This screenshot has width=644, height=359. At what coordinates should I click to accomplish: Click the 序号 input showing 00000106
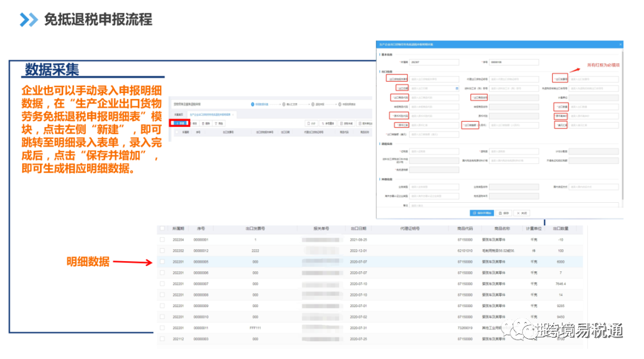(x=514, y=62)
